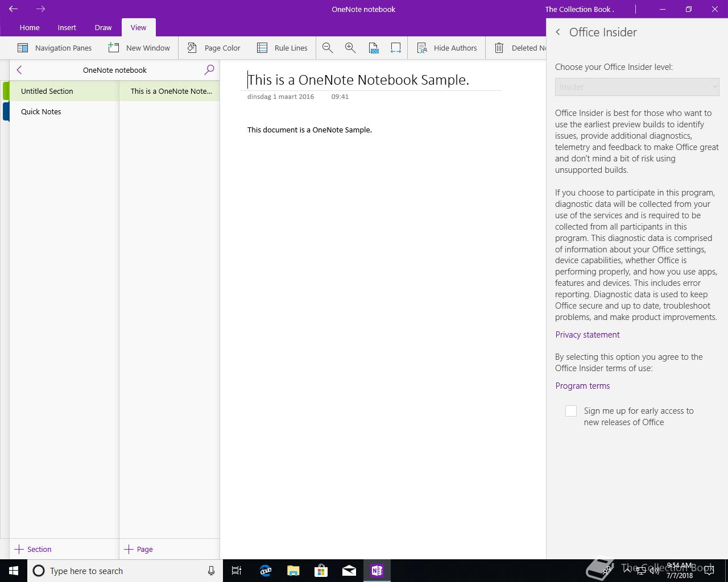Select the Untitled Section
The image size is (728, 582).
pos(64,91)
